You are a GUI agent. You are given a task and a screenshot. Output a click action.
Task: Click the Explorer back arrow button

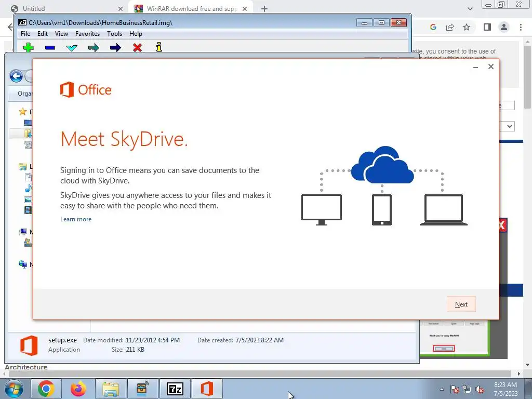click(x=16, y=76)
